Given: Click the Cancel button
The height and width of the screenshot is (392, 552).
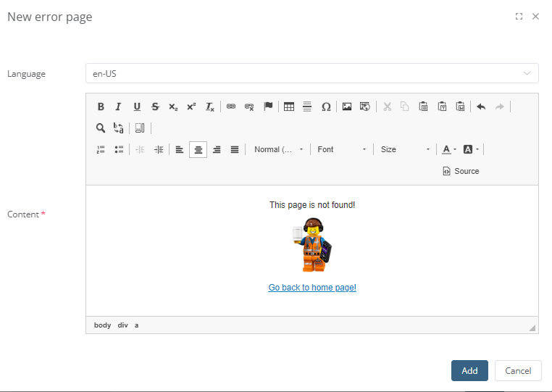Looking at the screenshot, I should pyautogui.click(x=518, y=370).
